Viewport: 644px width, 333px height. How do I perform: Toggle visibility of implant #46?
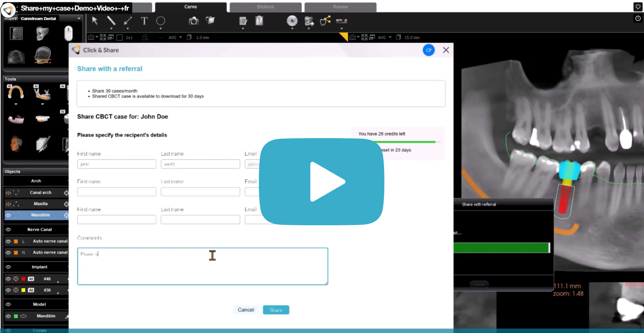pos(8,279)
